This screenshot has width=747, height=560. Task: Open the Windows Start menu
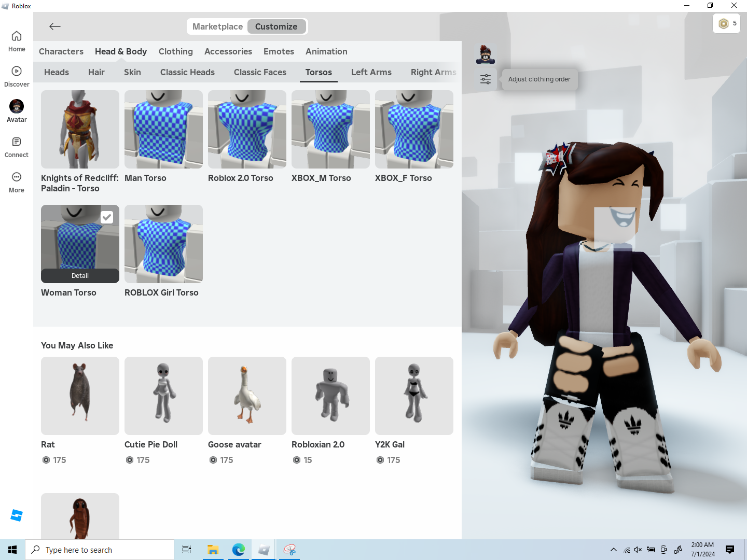coord(12,550)
